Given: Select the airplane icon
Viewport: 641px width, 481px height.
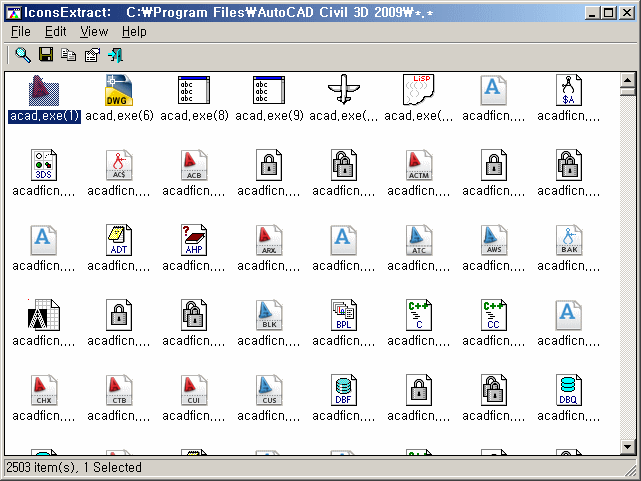Looking at the screenshot, I should pos(344,89).
